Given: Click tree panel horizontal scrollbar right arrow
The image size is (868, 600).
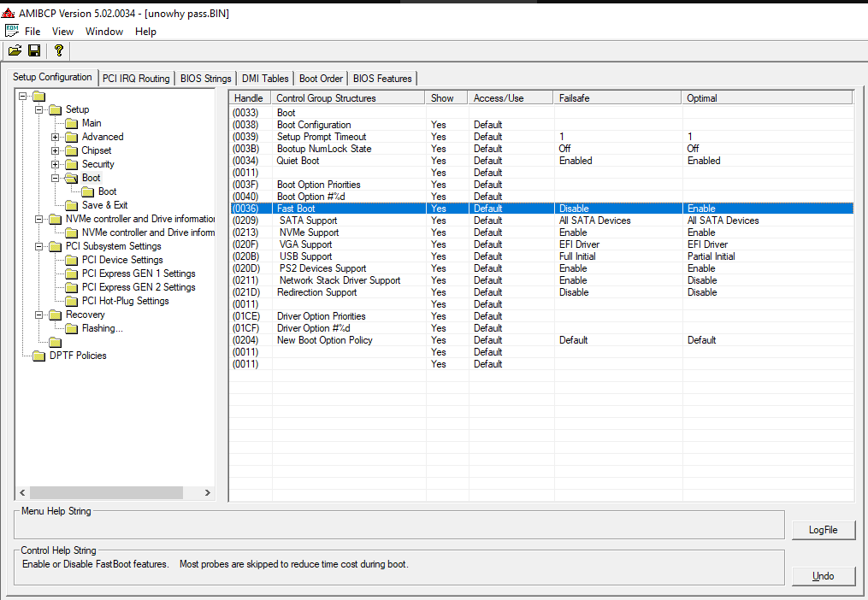Looking at the screenshot, I should pos(207,493).
